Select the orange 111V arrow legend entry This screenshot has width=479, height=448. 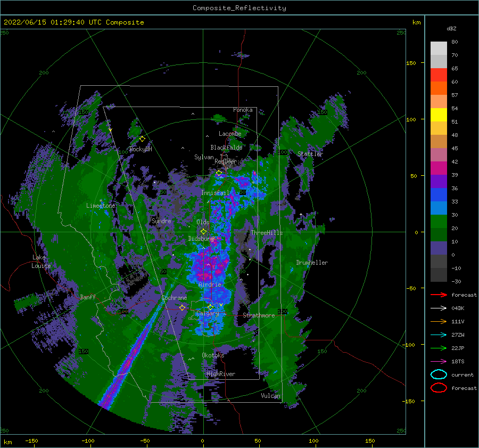[x=439, y=321]
